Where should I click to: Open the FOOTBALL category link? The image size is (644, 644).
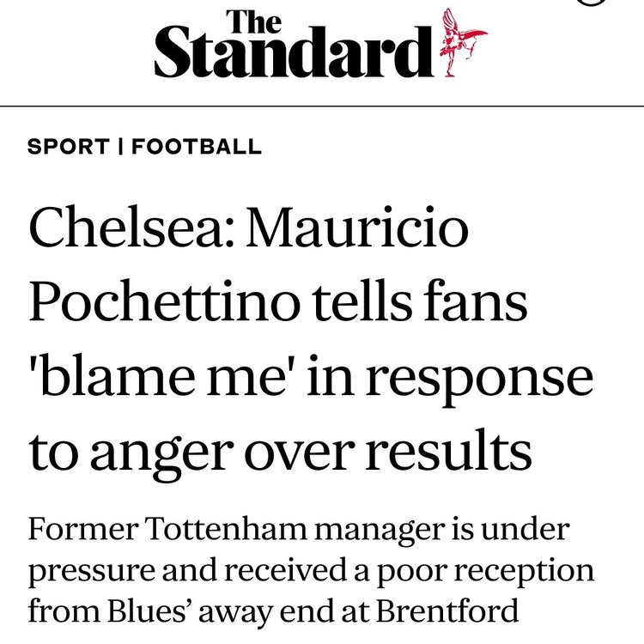197,147
